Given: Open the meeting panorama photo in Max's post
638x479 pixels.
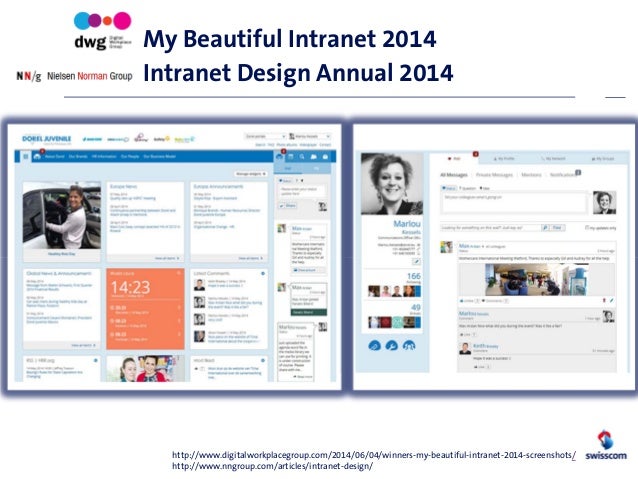Looking at the screenshot, I should coord(536,280).
